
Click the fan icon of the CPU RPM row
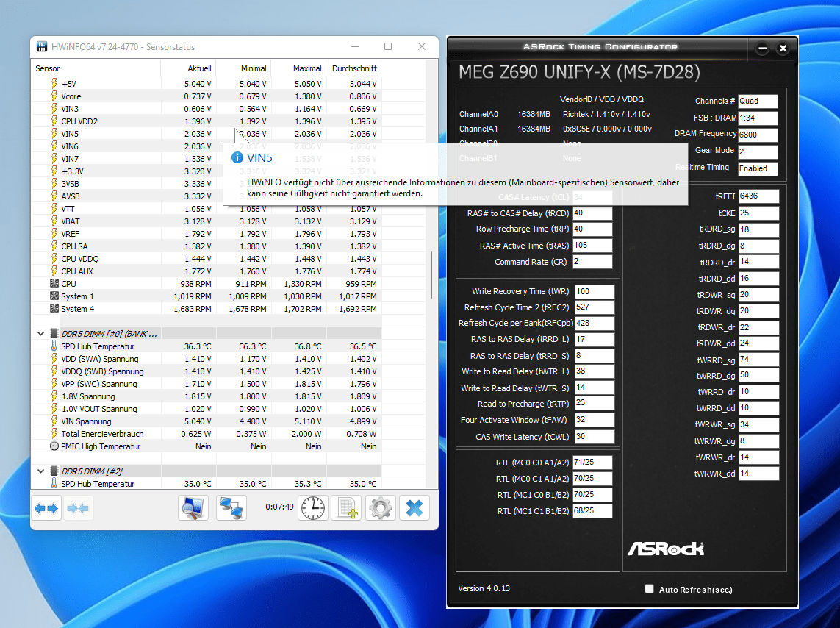coord(54,283)
